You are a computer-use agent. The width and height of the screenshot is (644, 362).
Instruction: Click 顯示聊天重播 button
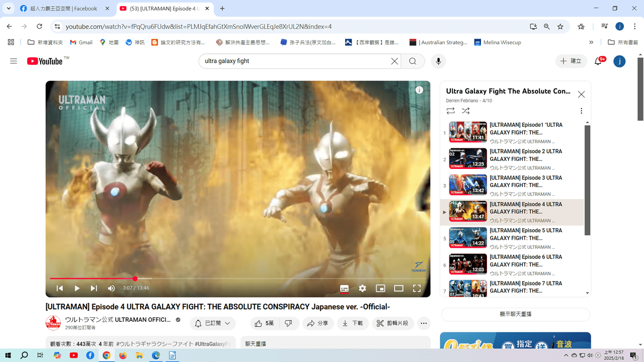point(515,314)
